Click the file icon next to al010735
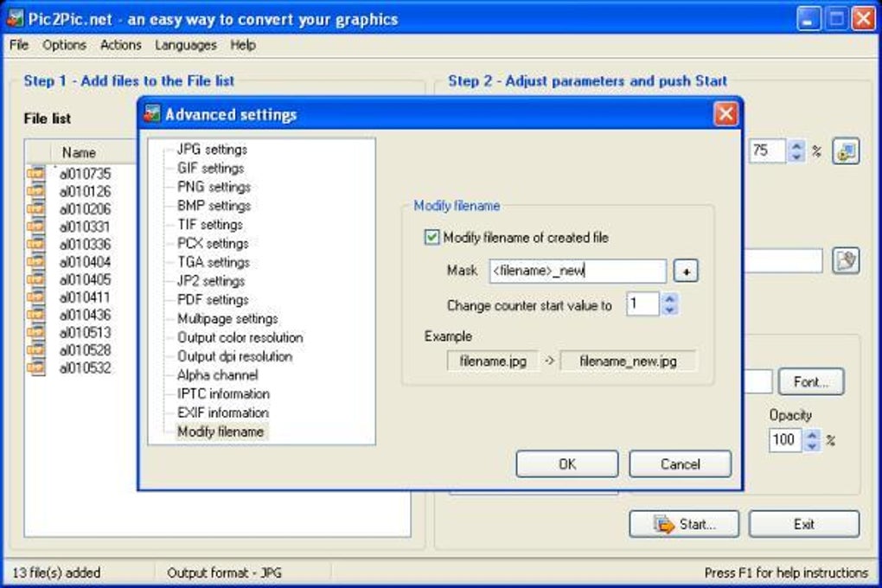Screen dimensions: 882x588 pos(35,173)
